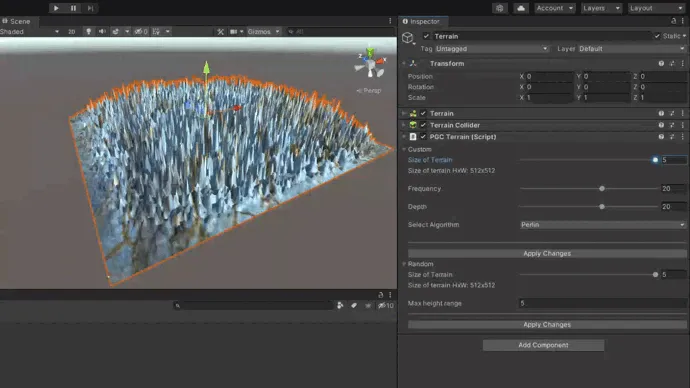This screenshot has height=388, width=690.
Task: Open Inspector more-options kebab menu
Action: click(x=683, y=21)
